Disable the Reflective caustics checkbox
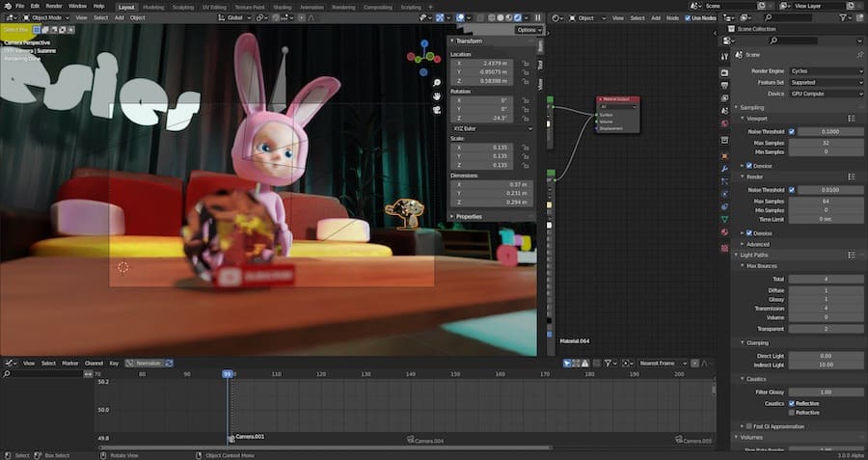Viewport: 868px width, 460px height. [792, 403]
